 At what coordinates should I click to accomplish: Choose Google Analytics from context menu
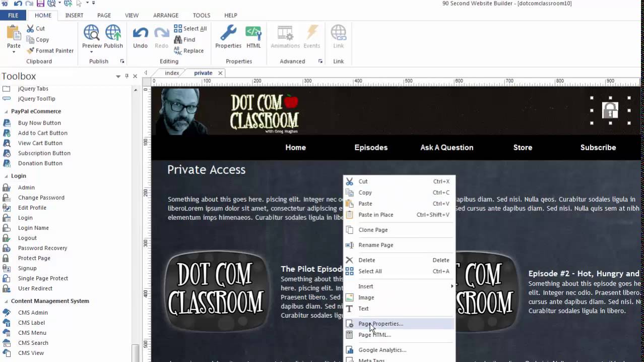(x=399, y=350)
